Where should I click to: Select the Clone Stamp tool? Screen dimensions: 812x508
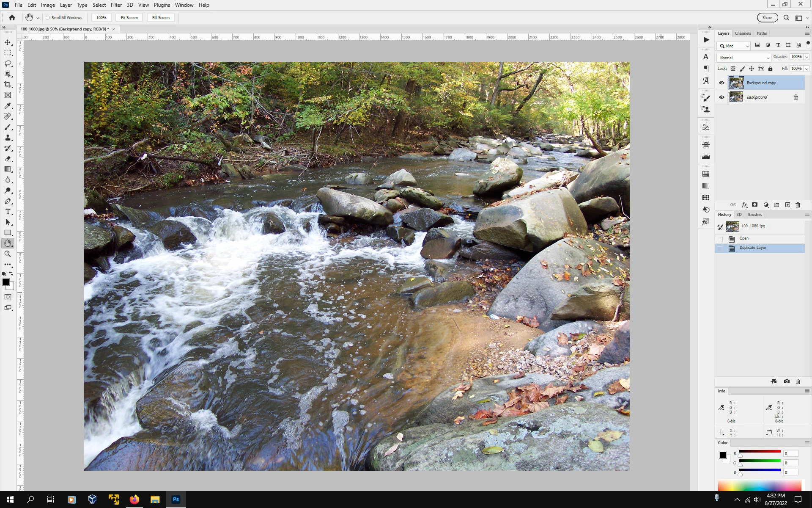point(8,138)
